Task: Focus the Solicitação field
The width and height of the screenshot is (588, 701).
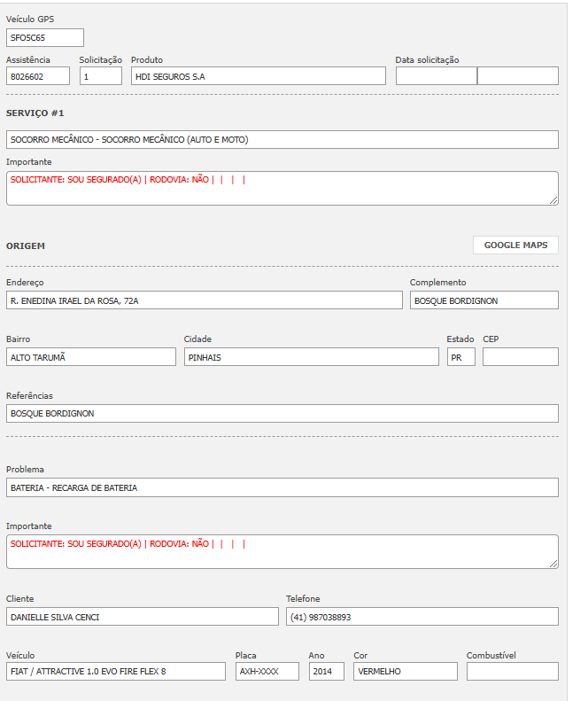Action: 100,76
